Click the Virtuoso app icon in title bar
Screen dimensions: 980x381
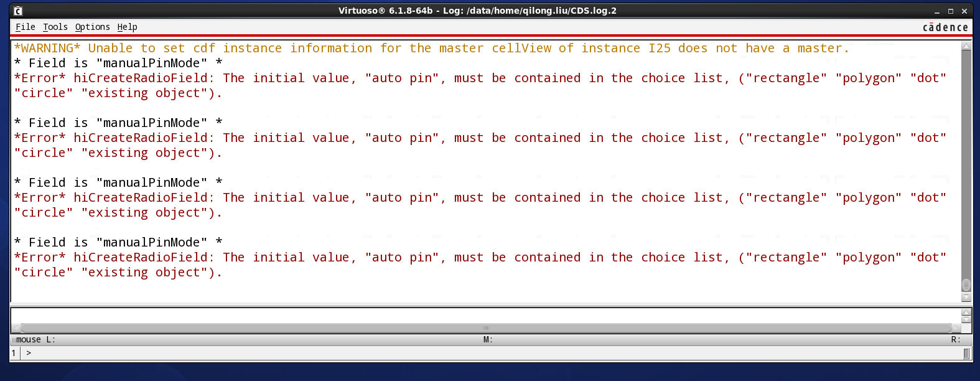pyautogui.click(x=18, y=11)
